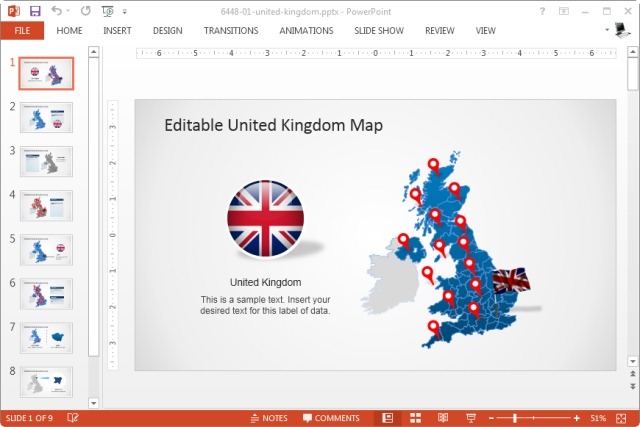Image resolution: width=640 pixels, height=427 pixels.
Task: Go to previous slide double-arrow button
Action: click(x=633, y=374)
